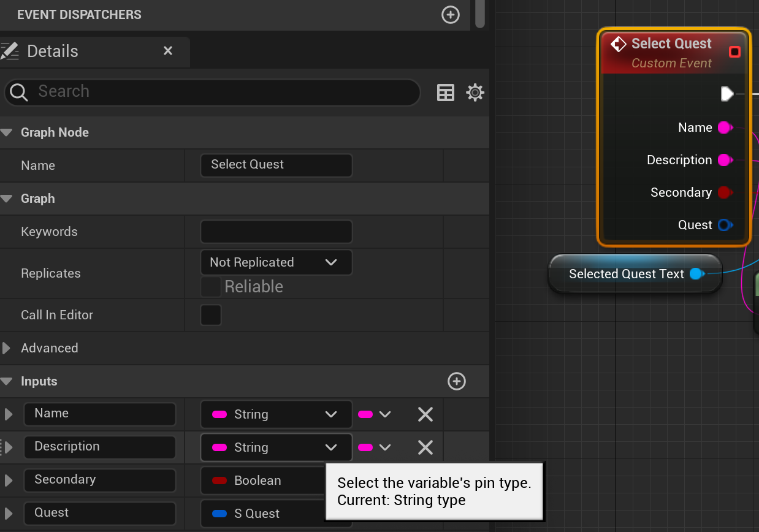Add a new event dispatcher
The width and height of the screenshot is (759, 532).
pyautogui.click(x=451, y=15)
